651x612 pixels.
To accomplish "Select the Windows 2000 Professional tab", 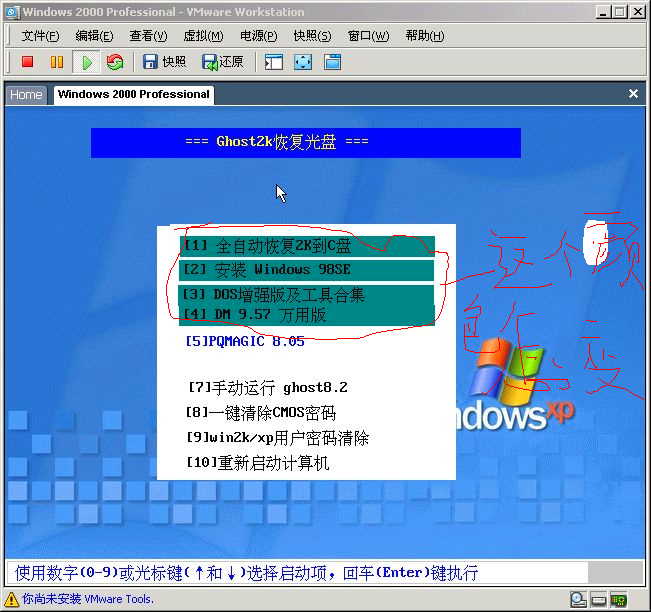I will (x=134, y=95).
